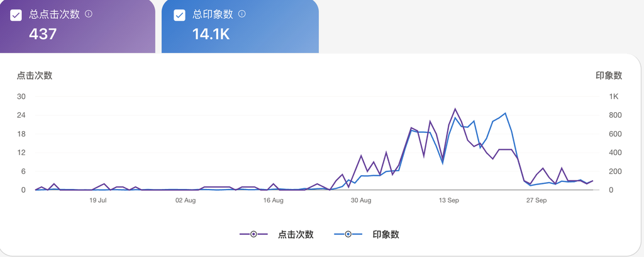Click the 印象数 right axis title

(x=609, y=76)
